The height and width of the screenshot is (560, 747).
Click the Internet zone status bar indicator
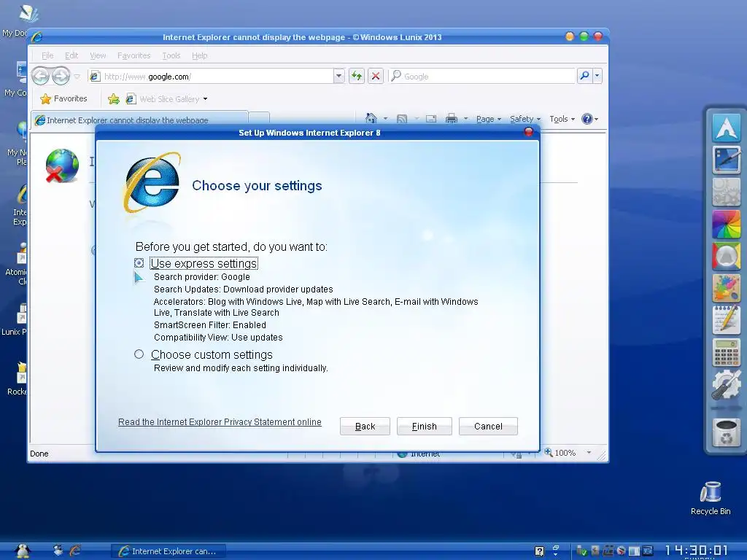pos(418,454)
